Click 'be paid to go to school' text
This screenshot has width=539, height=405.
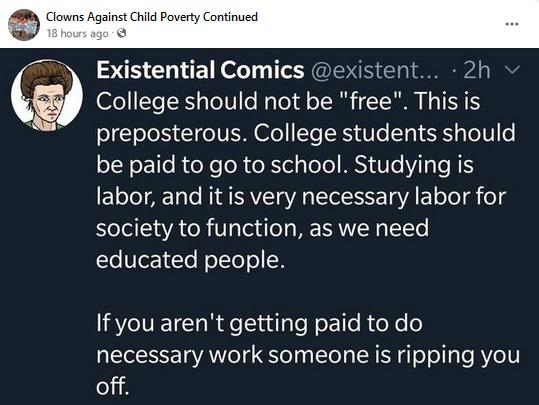tap(223, 165)
